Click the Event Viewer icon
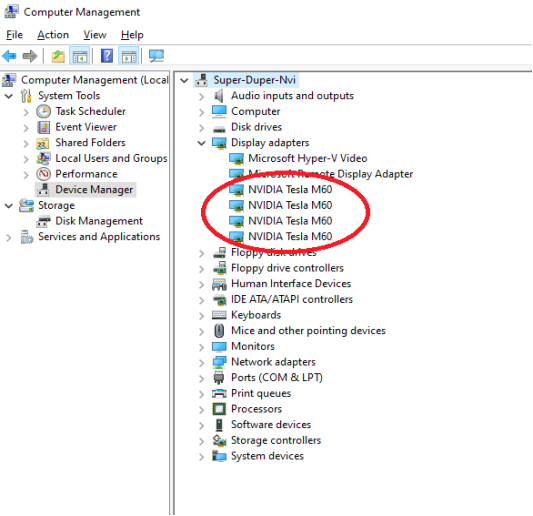Screen dimensions: 533x516 point(44,127)
